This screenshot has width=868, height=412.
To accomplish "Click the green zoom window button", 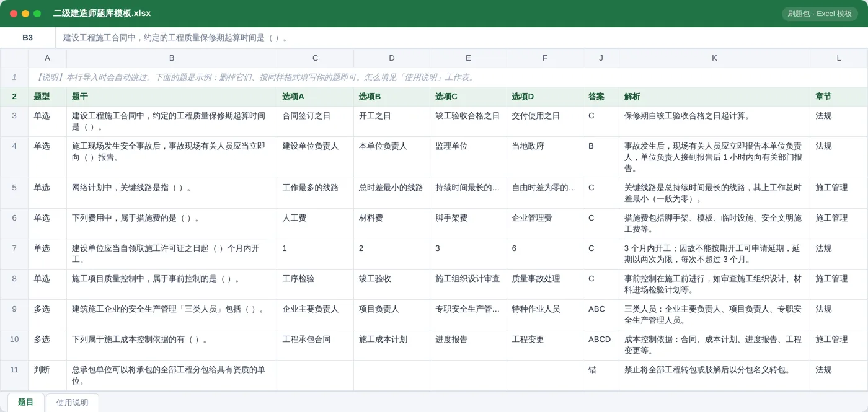I will pyautogui.click(x=37, y=14).
